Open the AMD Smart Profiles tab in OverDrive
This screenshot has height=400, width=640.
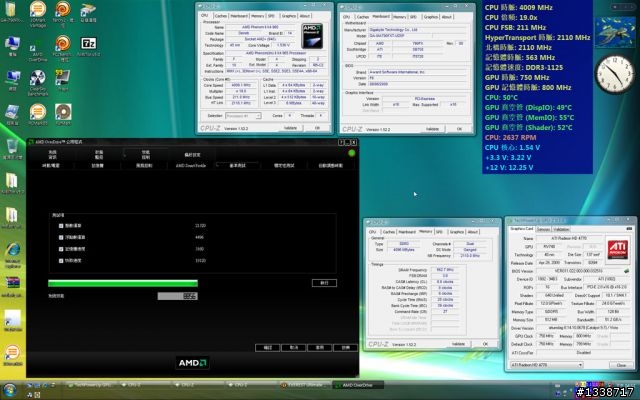pyautogui.click(x=191, y=165)
